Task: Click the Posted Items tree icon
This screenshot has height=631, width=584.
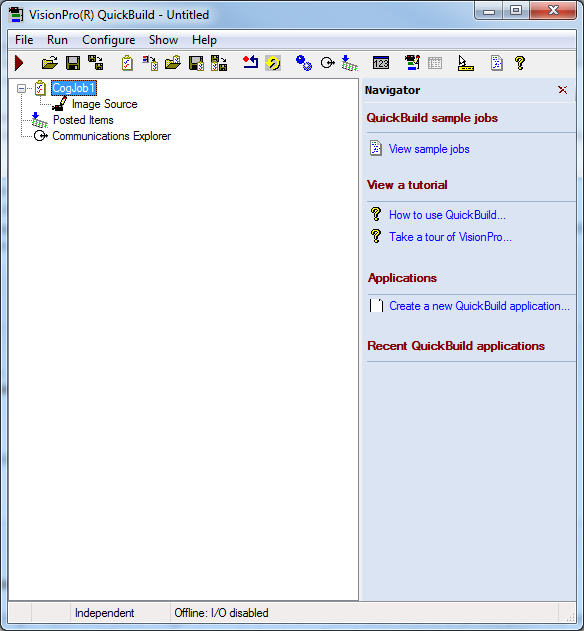Action: point(39,120)
